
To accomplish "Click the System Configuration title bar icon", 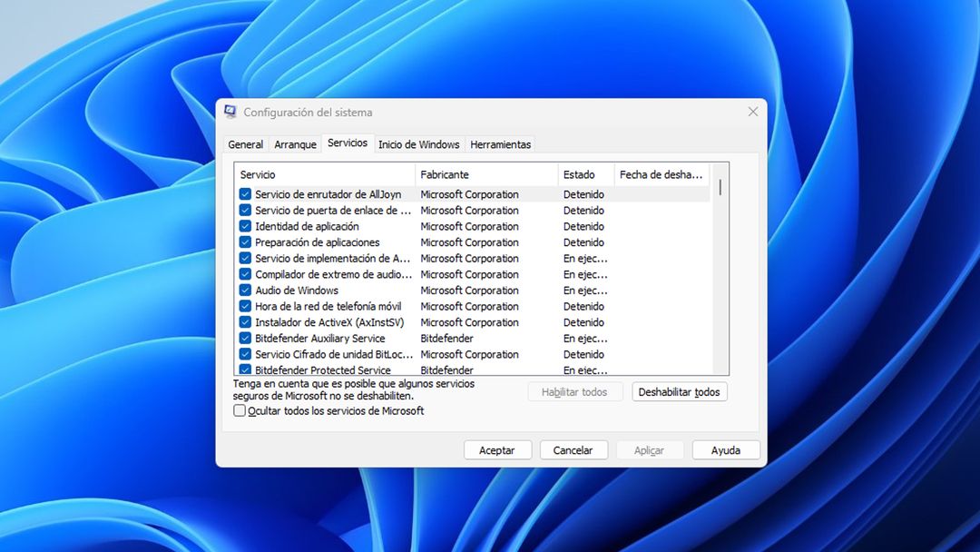I will point(230,111).
